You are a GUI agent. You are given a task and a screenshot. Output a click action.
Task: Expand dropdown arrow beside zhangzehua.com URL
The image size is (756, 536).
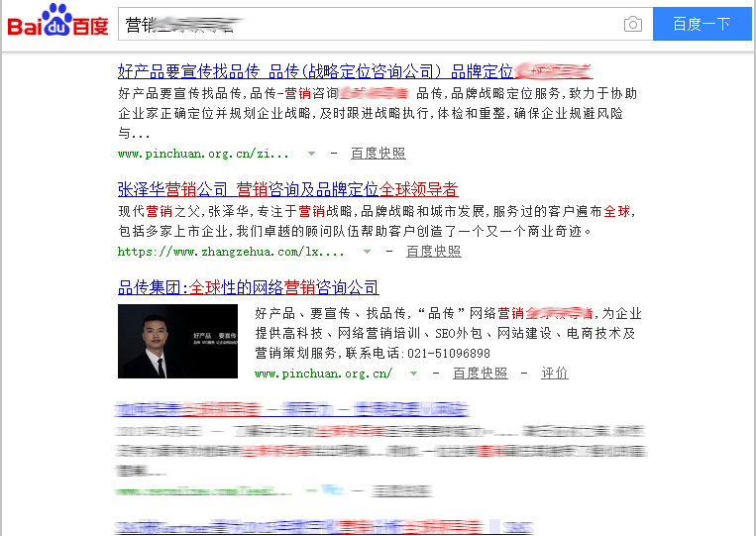click(x=367, y=252)
